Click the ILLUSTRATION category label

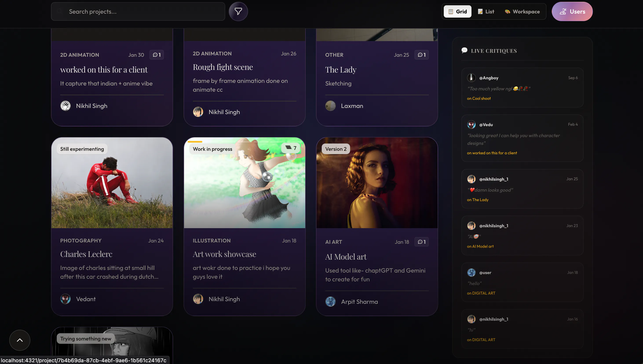[212, 240]
